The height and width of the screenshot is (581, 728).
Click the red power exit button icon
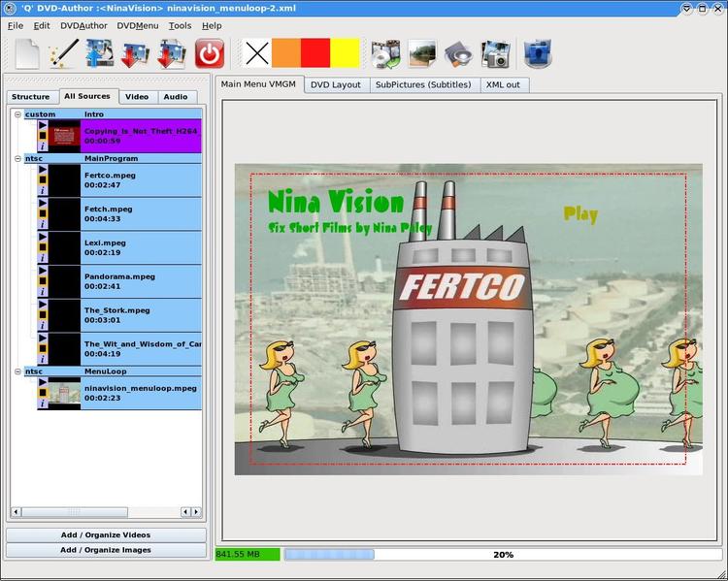(210, 53)
